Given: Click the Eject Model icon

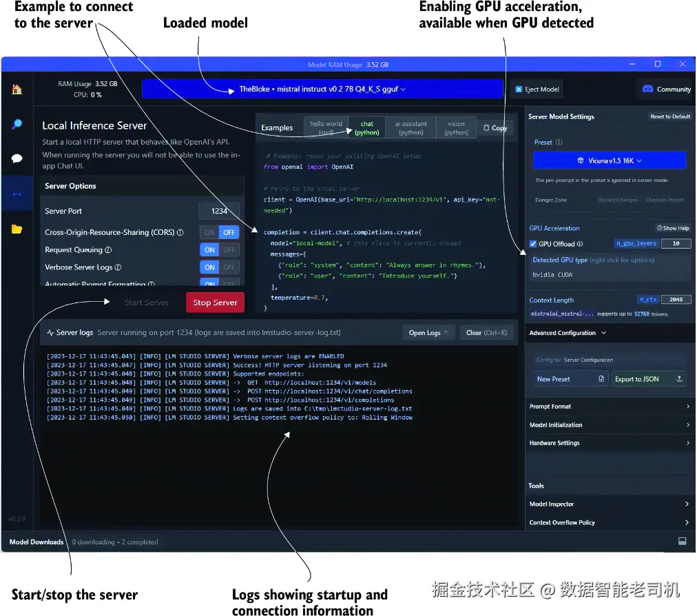Looking at the screenshot, I should 519,90.
